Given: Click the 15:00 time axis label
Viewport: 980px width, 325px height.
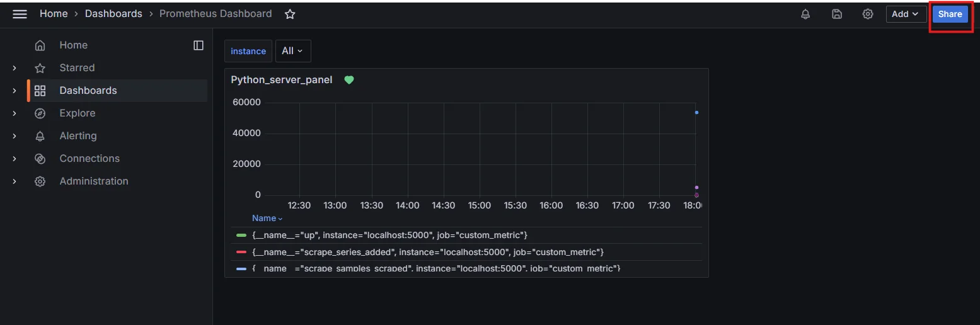Looking at the screenshot, I should pyautogui.click(x=480, y=205).
